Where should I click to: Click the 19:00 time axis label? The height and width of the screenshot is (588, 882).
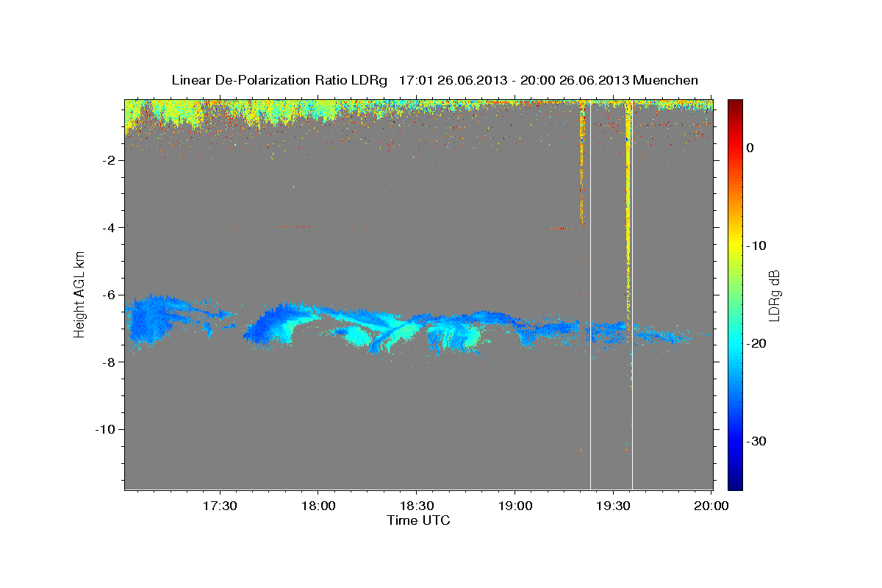click(x=514, y=506)
